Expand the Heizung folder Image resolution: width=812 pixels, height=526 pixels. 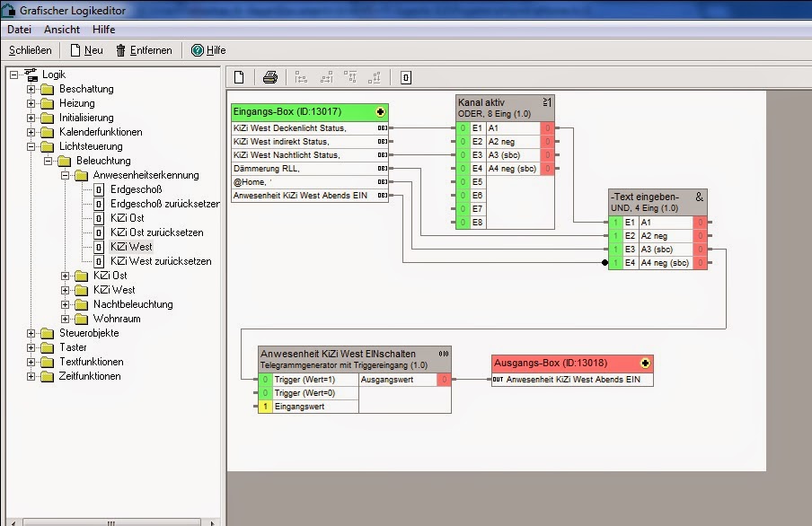click(x=31, y=103)
